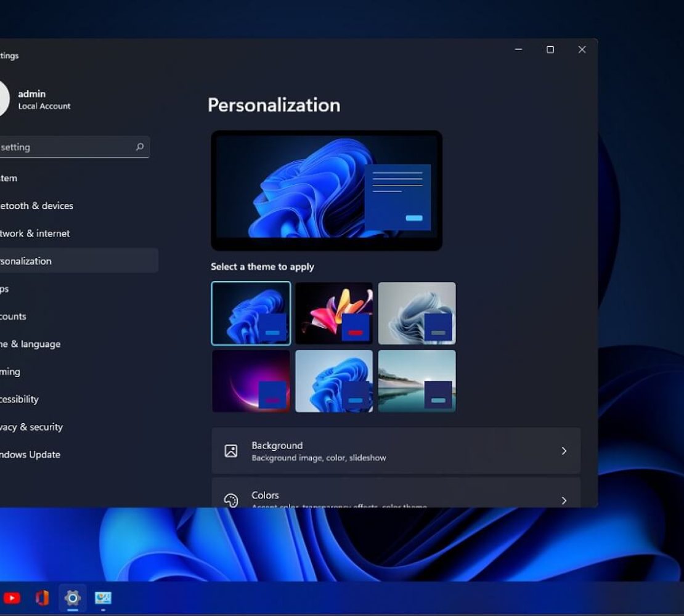Open Privacy & security settings
The width and height of the screenshot is (684, 616).
[x=31, y=427]
